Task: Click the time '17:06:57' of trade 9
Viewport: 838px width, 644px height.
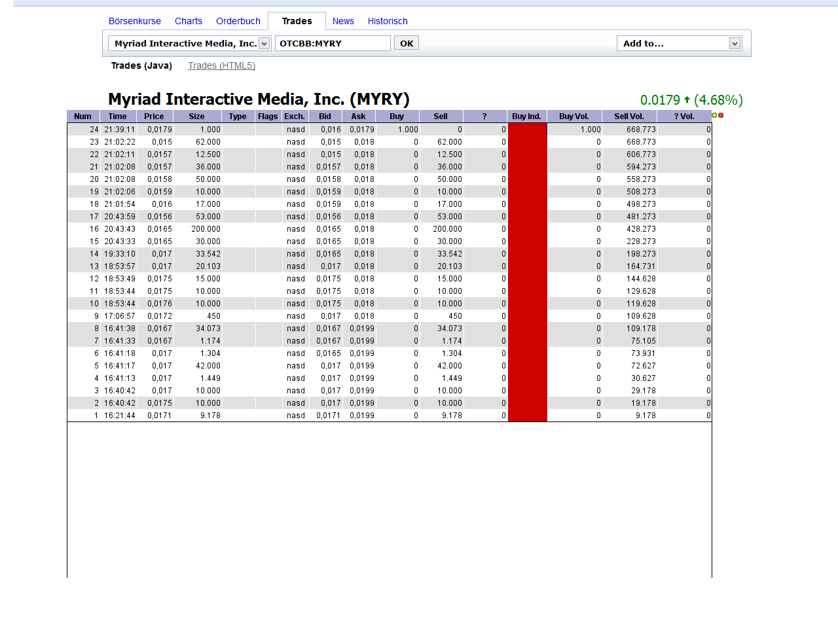Action: pyautogui.click(x=120, y=316)
